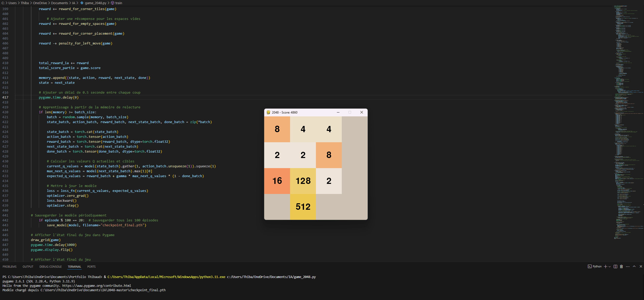Click the pygame icon in the 2048 window titlebar
Image resolution: width=644 pixels, height=300 pixels.
click(x=268, y=112)
